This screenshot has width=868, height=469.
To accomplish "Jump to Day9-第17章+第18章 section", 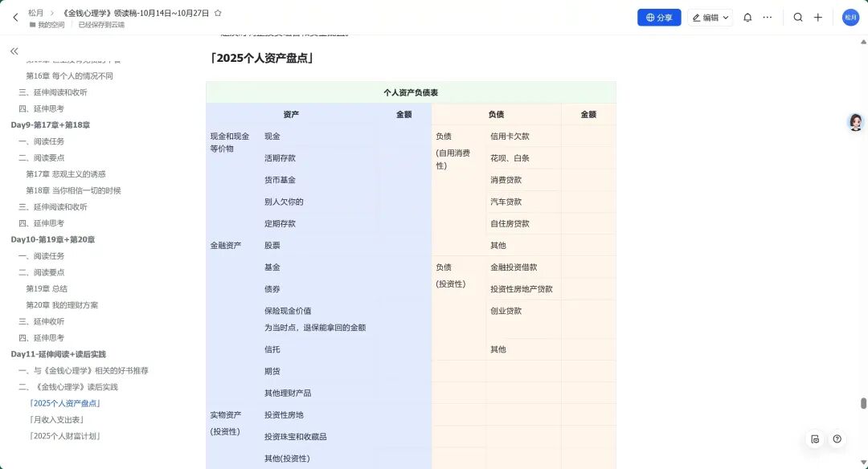I will (x=51, y=125).
